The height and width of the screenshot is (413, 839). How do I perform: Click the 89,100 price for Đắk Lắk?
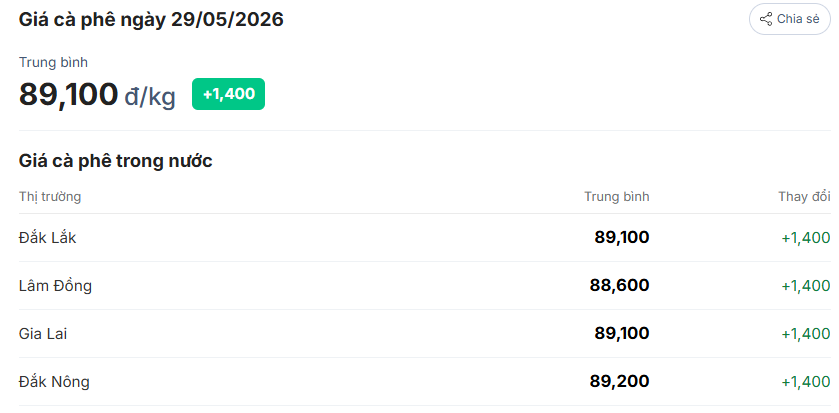tap(622, 238)
